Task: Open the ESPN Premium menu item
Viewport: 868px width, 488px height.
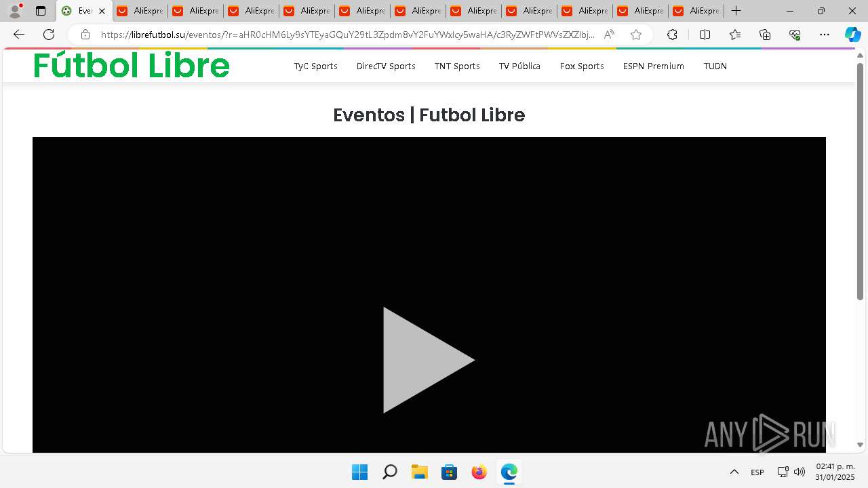Action: [654, 66]
